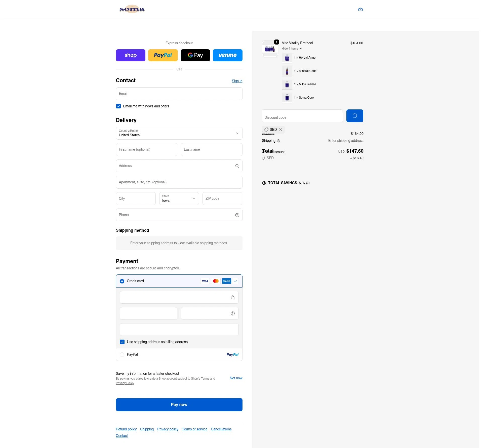This screenshot has width=483, height=448.
Task: Open the Terms of service link
Action: click(x=195, y=429)
